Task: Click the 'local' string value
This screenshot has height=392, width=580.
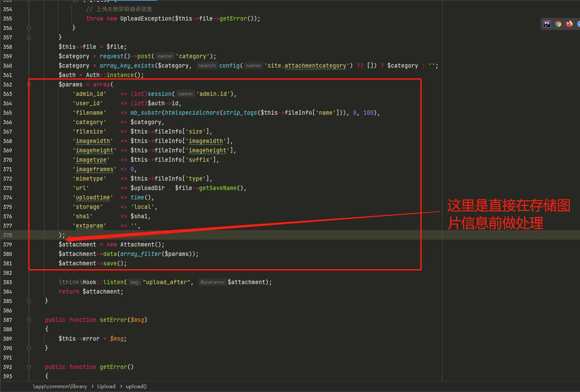Action: pos(143,207)
